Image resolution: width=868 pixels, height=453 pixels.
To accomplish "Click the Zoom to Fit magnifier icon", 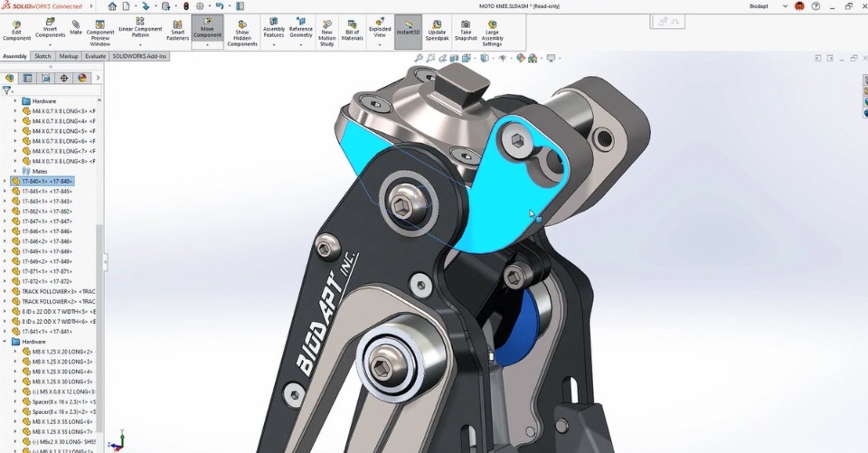I will point(419,58).
